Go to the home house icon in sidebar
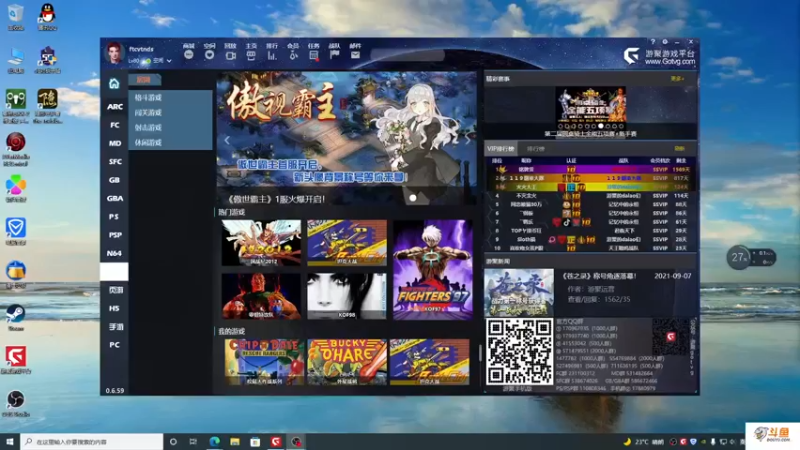Screen dimensions: 800x450 (114, 83)
